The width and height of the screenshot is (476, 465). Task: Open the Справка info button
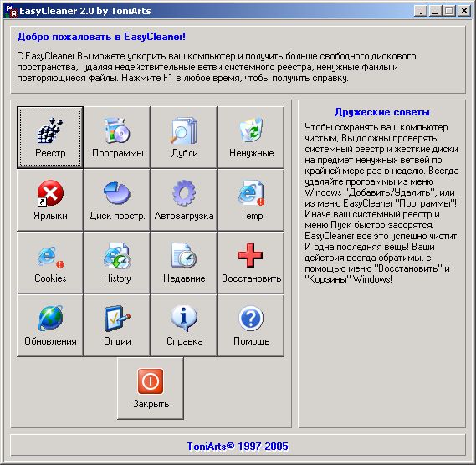pos(184,325)
